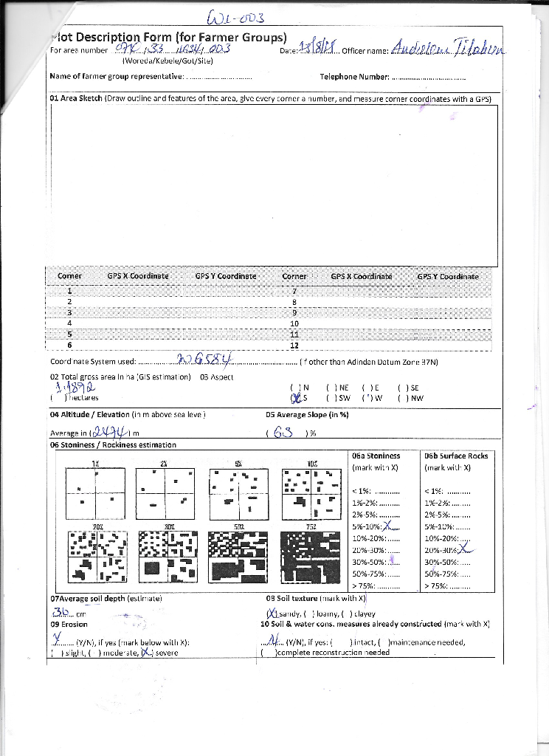
Task: Click corner 7 row in coordinates table
Action: (381, 291)
